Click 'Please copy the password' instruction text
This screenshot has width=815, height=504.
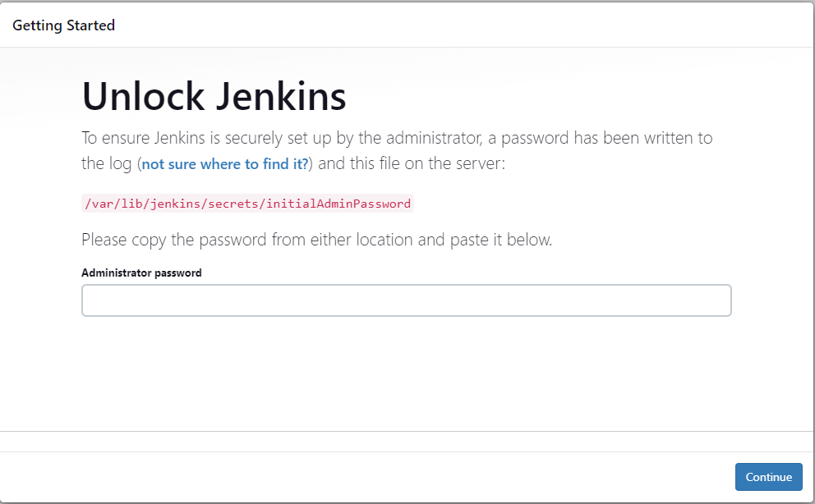(x=316, y=240)
